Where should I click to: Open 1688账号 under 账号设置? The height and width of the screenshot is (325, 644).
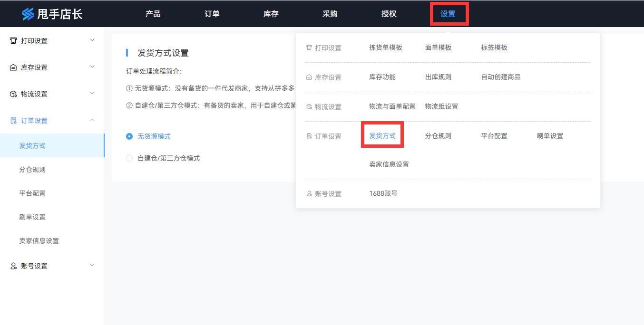click(384, 193)
